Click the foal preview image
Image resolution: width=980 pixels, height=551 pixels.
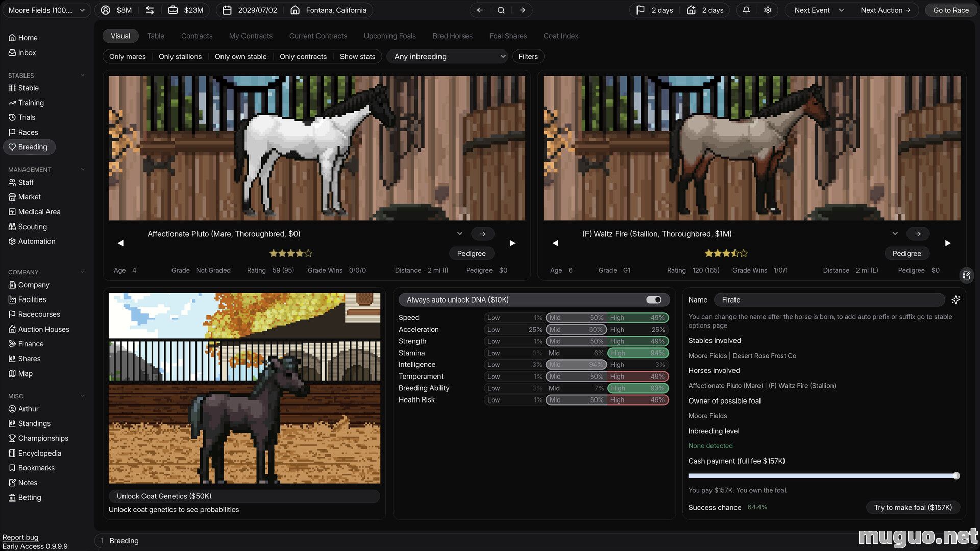[x=244, y=388]
